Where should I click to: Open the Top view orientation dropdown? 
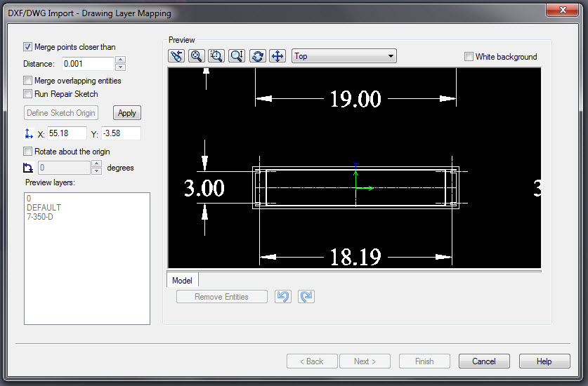(344, 56)
